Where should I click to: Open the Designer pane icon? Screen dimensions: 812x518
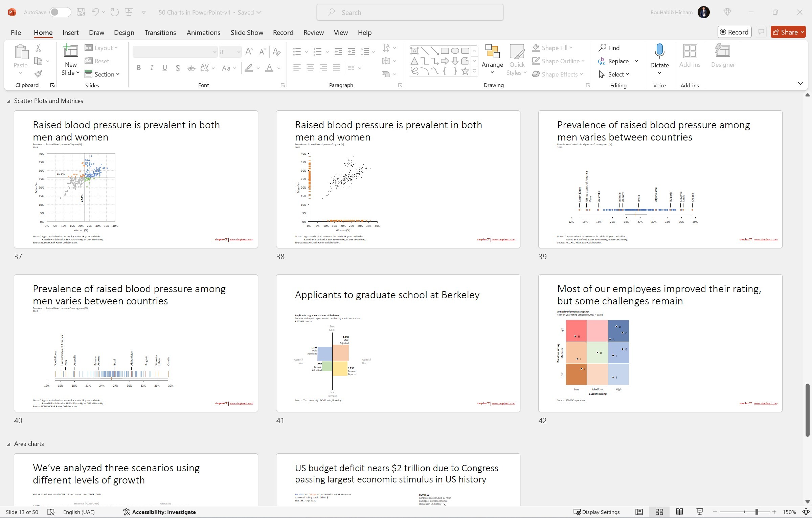(x=723, y=56)
